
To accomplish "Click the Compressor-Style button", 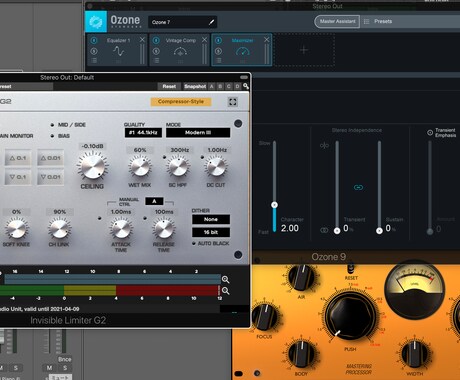I will point(181,102).
